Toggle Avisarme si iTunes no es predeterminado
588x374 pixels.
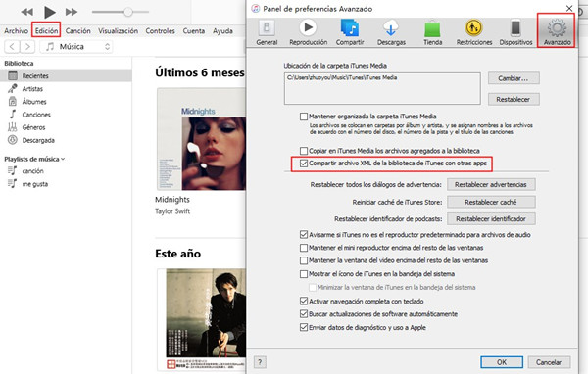(304, 235)
